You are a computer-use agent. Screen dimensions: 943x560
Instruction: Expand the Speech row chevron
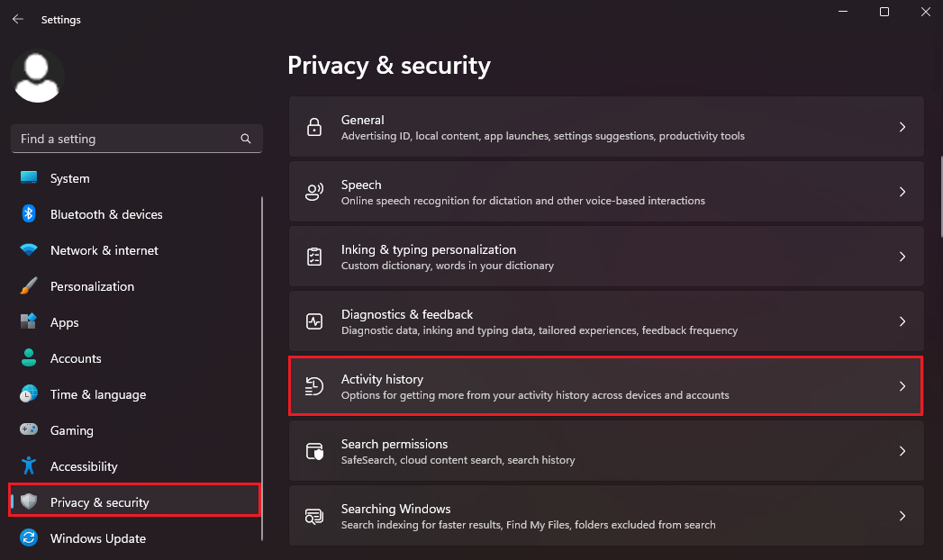pos(902,192)
